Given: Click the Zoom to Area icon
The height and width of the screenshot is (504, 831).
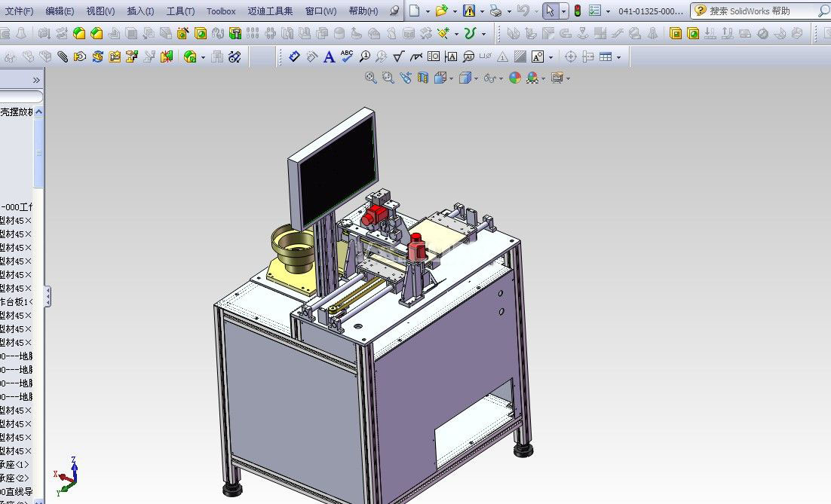Looking at the screenshot, I should pyautogui.click(x=388, y=78).
